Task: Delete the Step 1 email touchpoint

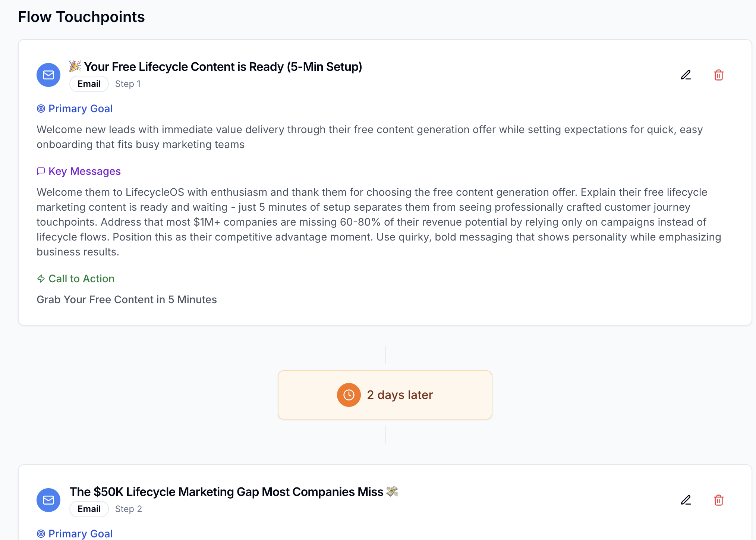Action: click(718, 75)
